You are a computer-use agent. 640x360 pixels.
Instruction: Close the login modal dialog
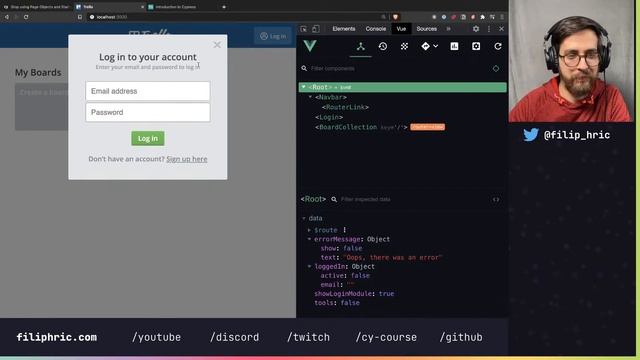click(x=217, y=44)
